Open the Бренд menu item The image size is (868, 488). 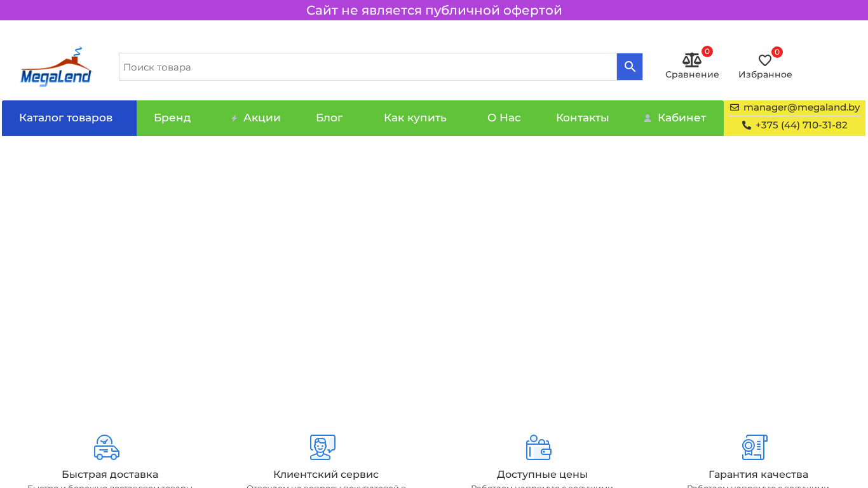point(172,118)
